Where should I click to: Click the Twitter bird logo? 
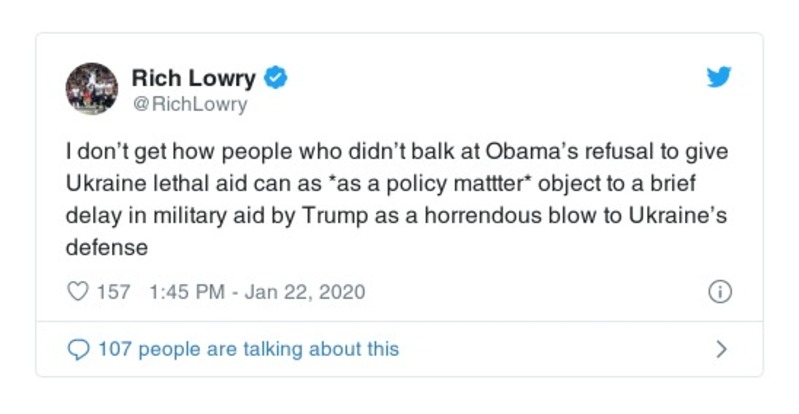click(719, 78)
